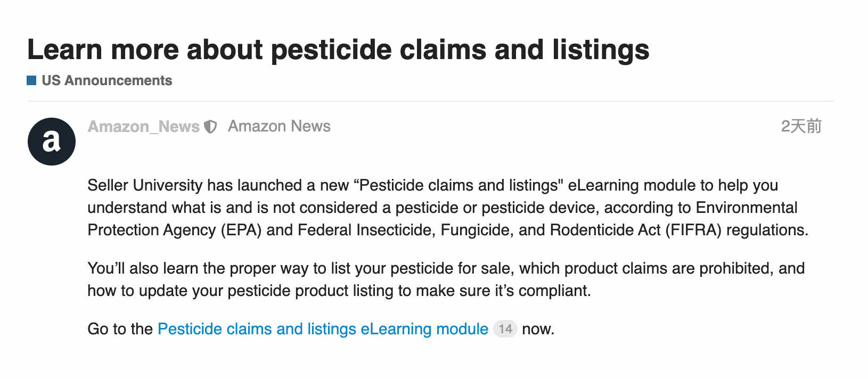The height and width of the screenshot is (379, 868).
Task: Click the moderator shield icon beside Amazon_News
Action: pyautogui.click(x=211, y=127)
